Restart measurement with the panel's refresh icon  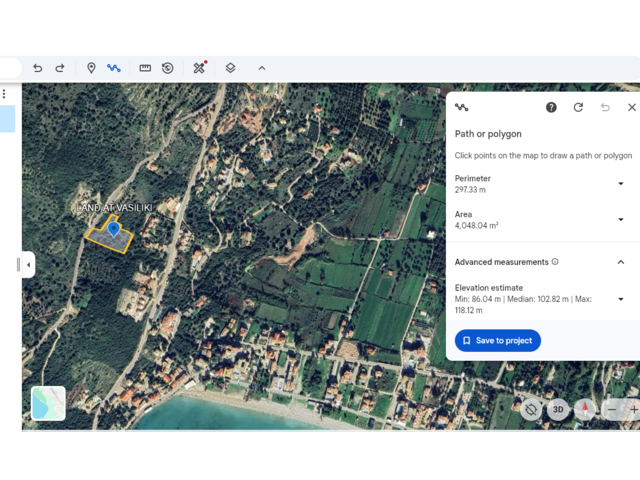point(578,107)
